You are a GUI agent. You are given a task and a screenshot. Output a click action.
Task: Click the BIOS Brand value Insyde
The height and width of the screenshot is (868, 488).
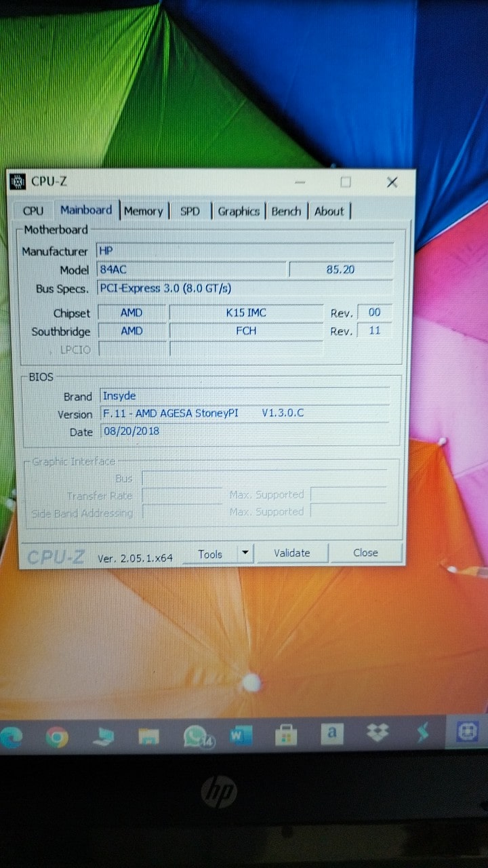[x=245, y=395]
